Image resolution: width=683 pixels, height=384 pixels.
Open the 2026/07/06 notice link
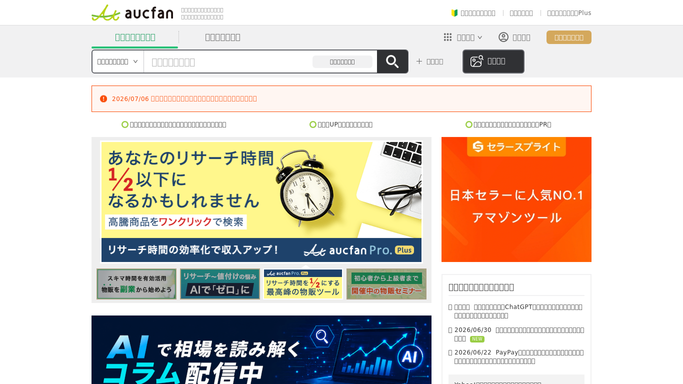click(x=184, y=99)
